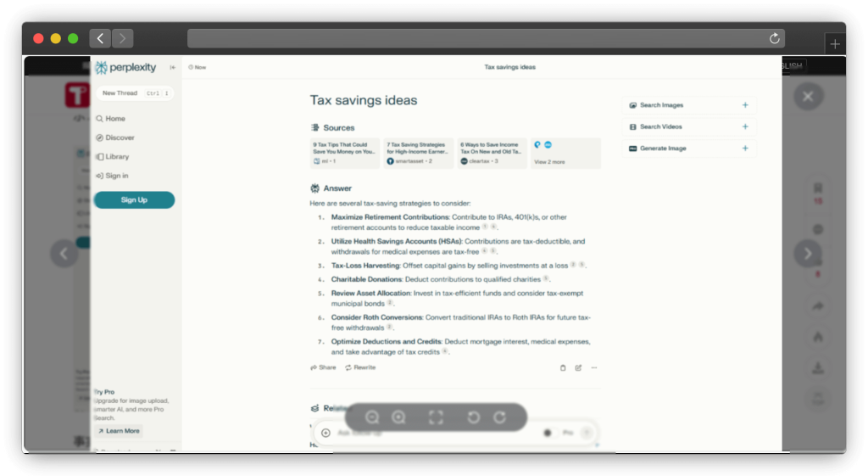The height and width of the screenshot is (476, 868).
Task: Go to the next image
Action: [808, 253]
